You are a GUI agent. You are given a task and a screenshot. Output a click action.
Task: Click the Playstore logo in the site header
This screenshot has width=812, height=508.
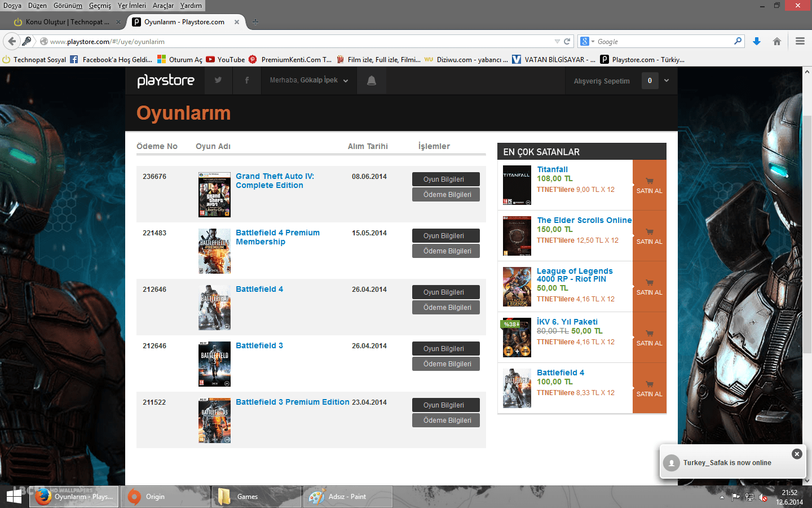(166, 81)
